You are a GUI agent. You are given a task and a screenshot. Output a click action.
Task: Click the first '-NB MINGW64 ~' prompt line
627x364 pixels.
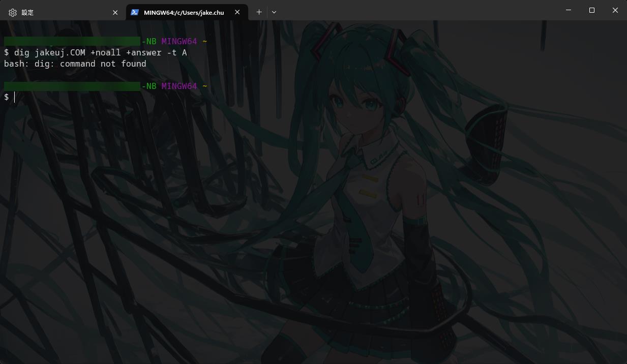(106, 41)
